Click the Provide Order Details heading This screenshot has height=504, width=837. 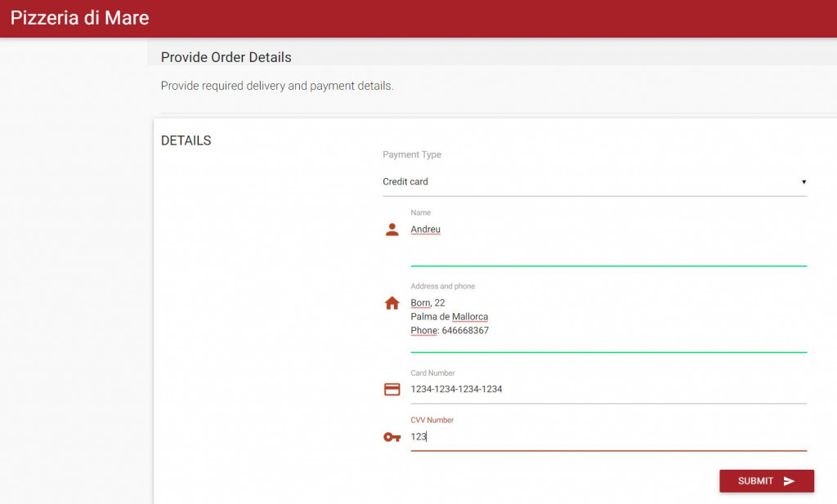click(x=226, y=57)
